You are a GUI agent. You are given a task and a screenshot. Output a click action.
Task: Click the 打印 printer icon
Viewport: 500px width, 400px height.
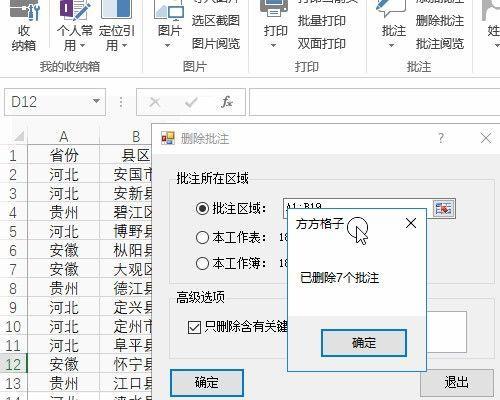[x=274, y=9]
